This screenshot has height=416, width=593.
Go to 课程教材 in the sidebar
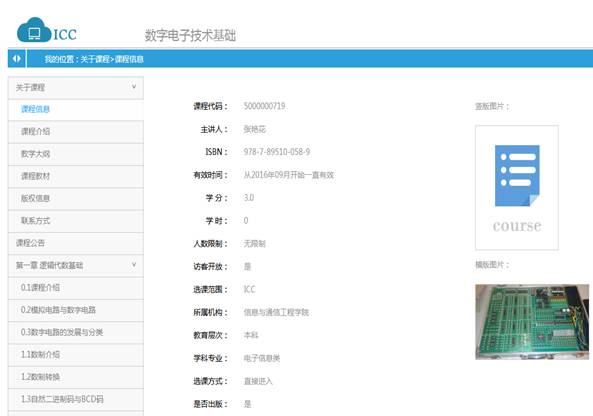pyautogui.click(x=76, y=176)
